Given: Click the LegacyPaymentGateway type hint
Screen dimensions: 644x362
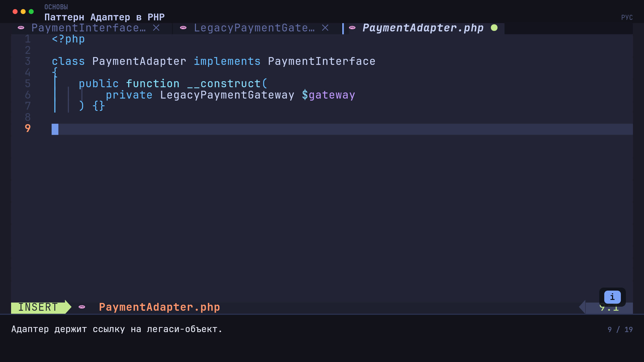Looking at the screenshot, I should pos(227,95).
